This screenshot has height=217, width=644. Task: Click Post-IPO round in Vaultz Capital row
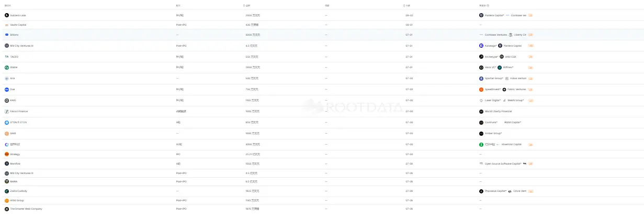click(182, 25)
